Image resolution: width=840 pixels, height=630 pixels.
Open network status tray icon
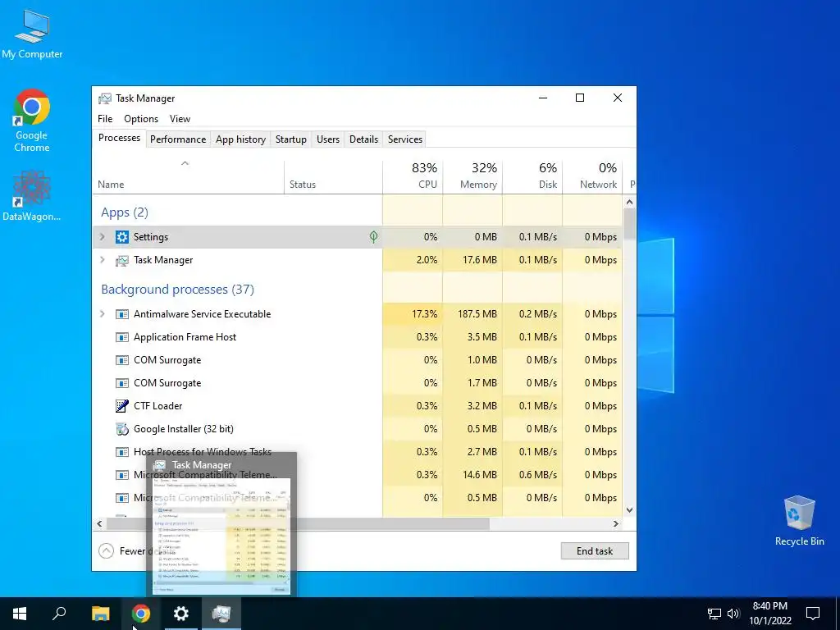pos(714,614)
